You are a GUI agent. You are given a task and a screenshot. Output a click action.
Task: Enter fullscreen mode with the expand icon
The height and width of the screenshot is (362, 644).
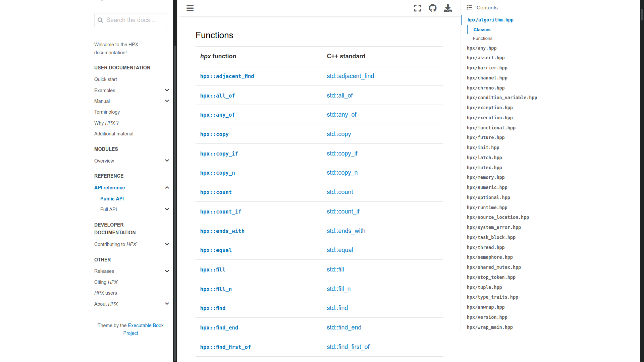point(417,8)
